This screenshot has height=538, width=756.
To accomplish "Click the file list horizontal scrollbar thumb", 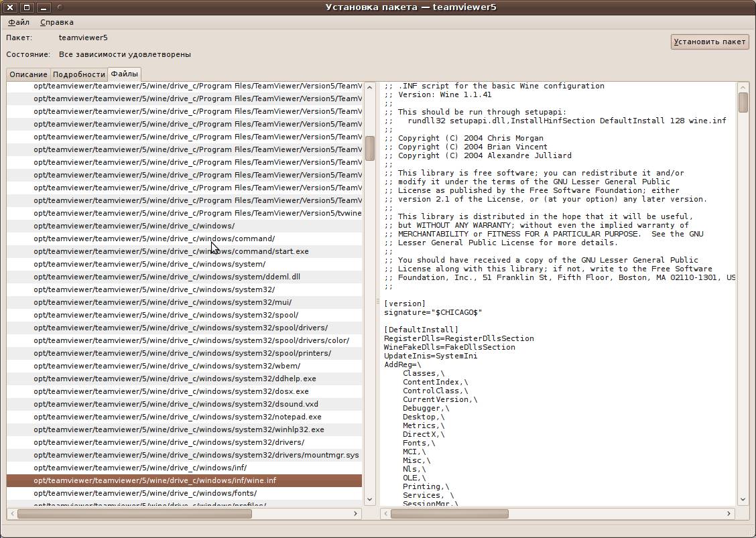I will 135,513.
